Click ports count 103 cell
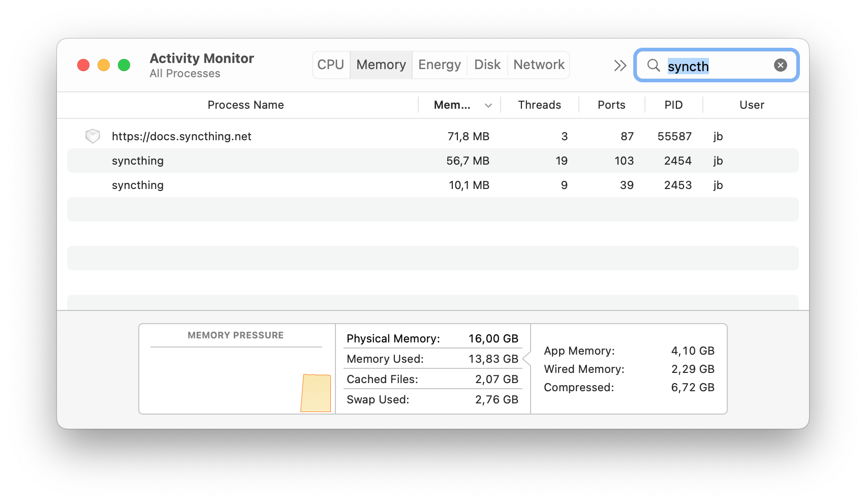The width and height of the screenshot is (866, 504). [624, 161]
